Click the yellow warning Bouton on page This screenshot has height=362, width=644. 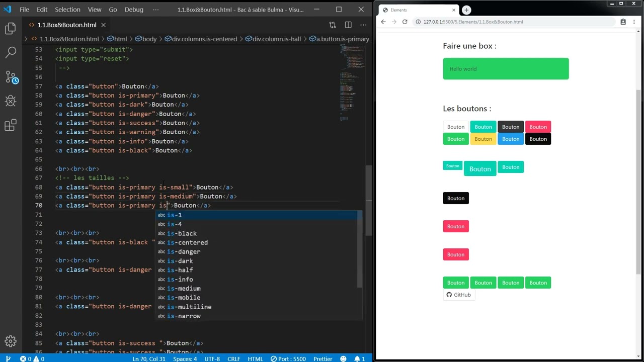pos(483,139)
